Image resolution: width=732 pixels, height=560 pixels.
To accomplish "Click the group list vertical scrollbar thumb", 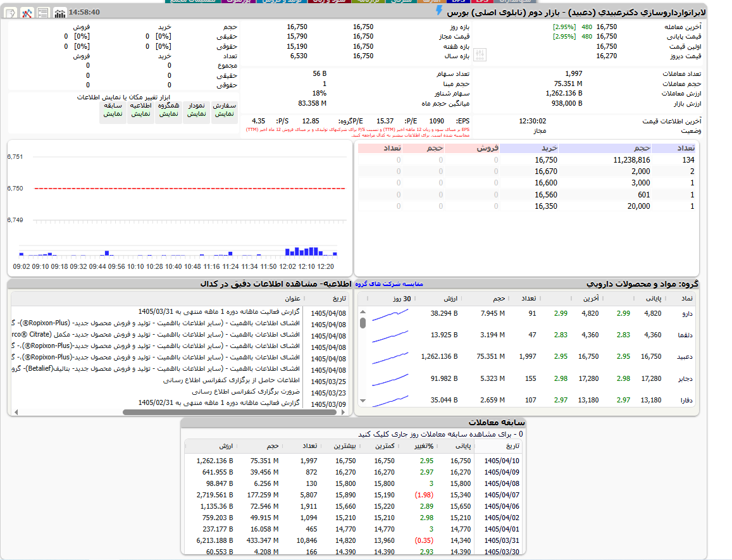I will [363, 323].
